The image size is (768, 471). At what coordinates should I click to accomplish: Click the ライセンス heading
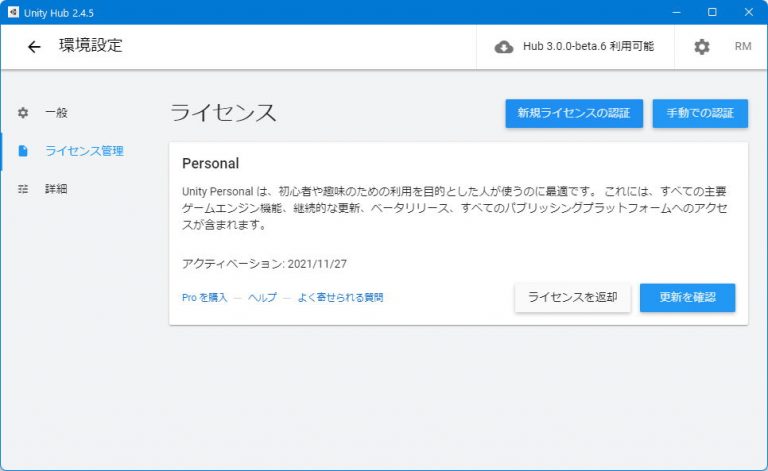click(x=223, y=113)
